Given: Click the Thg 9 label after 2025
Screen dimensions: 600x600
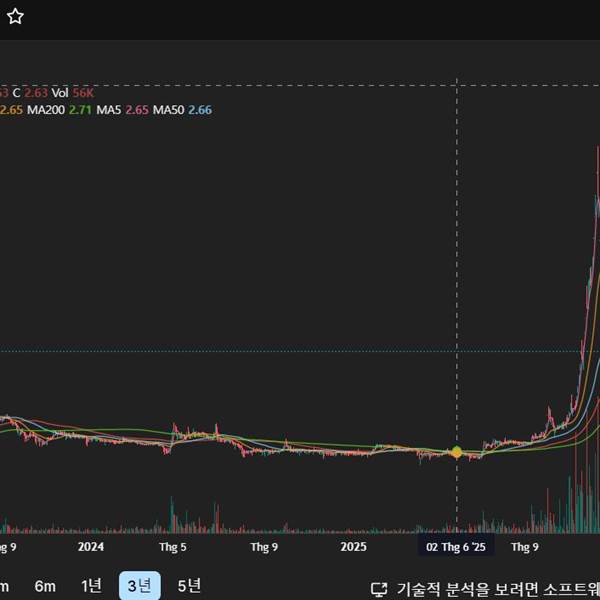Looking at the screenshot, I should pos(525,547).
